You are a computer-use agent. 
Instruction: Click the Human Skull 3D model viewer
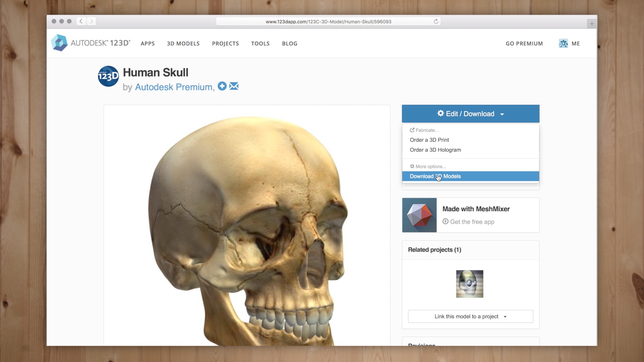(247, 225)
